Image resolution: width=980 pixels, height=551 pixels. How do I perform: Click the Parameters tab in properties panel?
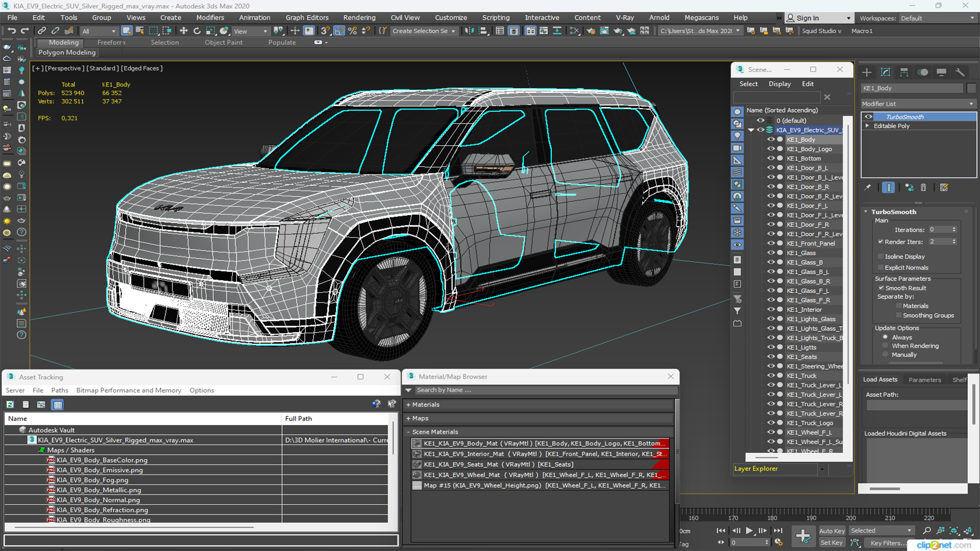tap(925, 380)
